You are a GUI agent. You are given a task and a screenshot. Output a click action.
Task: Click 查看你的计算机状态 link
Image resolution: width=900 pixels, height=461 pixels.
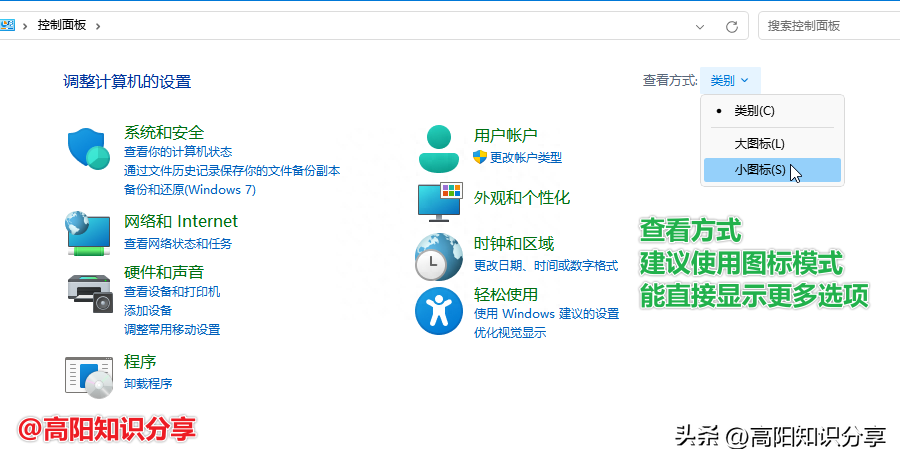point(178,152)
